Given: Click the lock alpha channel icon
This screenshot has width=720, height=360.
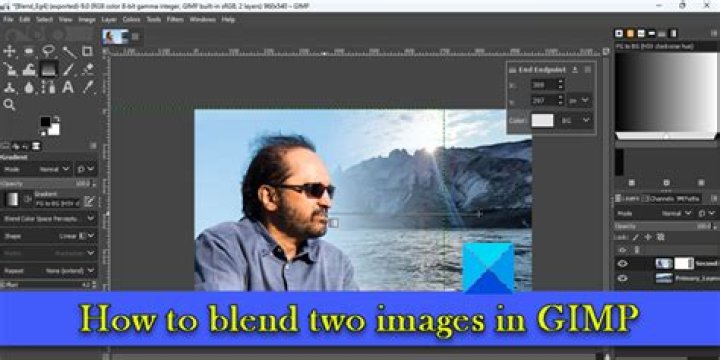Looking at the screenshot, I should [661, 237].
